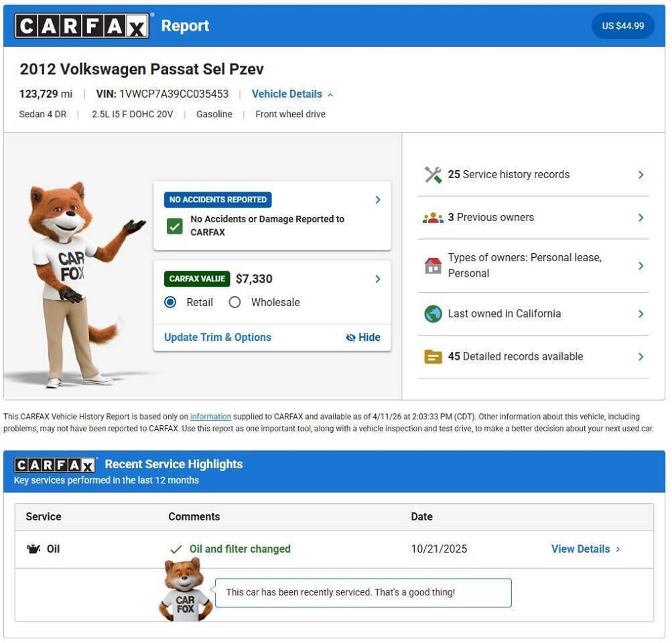
Task: Click the CARFAX logo in Recent Service Highlights
Action: (x=55, y=465)
